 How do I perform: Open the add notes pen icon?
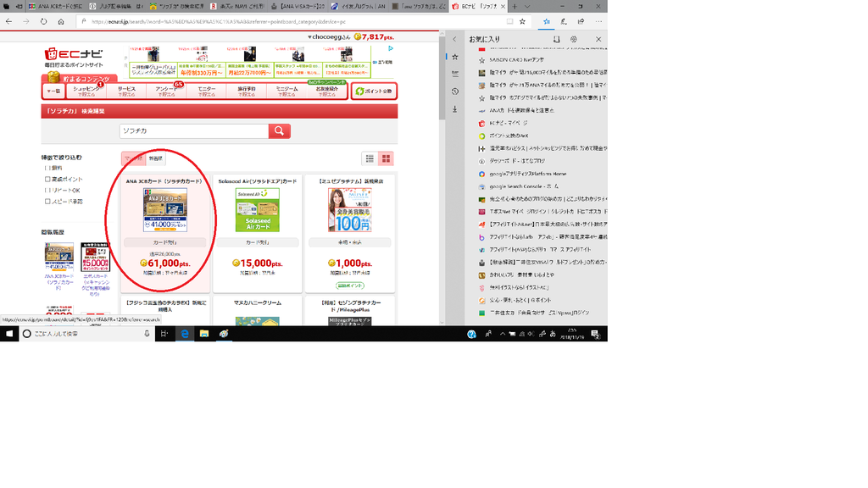[564, 21]
